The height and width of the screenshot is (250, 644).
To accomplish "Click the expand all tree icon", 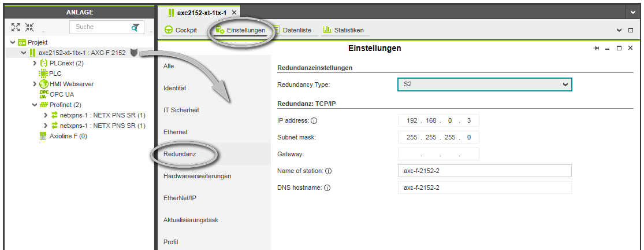I will (16, 27).
